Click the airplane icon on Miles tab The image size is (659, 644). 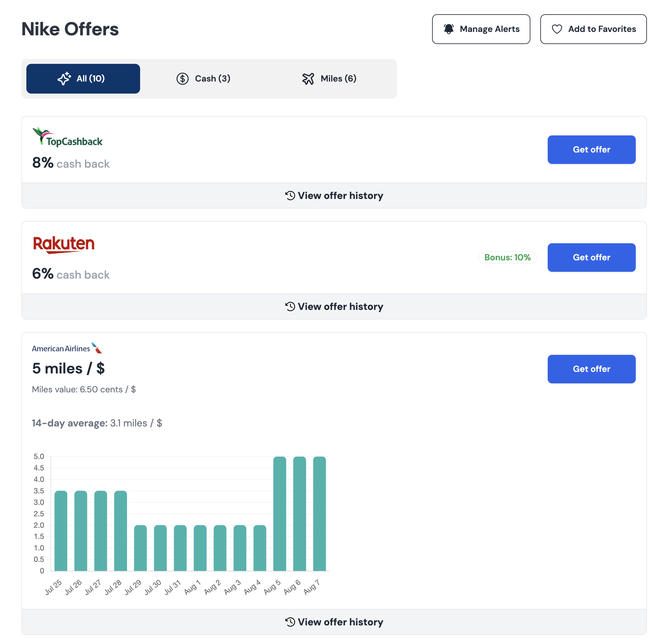pyautogui.click(x=308, y=79)
